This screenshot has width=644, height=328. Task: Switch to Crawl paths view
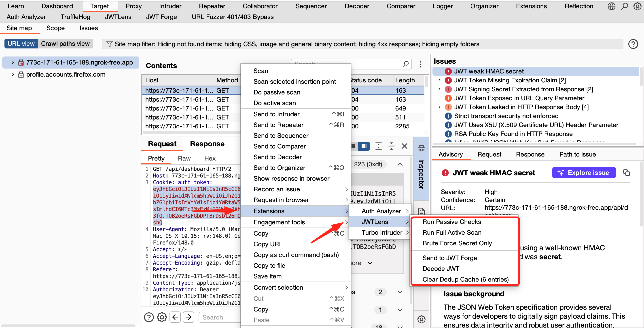click(66, 44)
